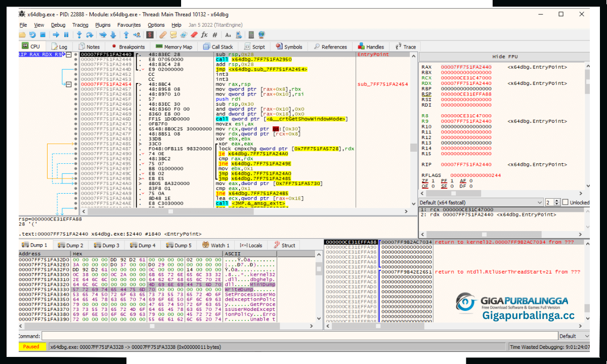Collapse the function fold box at EntryPoint row
Screen dimensions: 607x364
[x=69, y=54]
